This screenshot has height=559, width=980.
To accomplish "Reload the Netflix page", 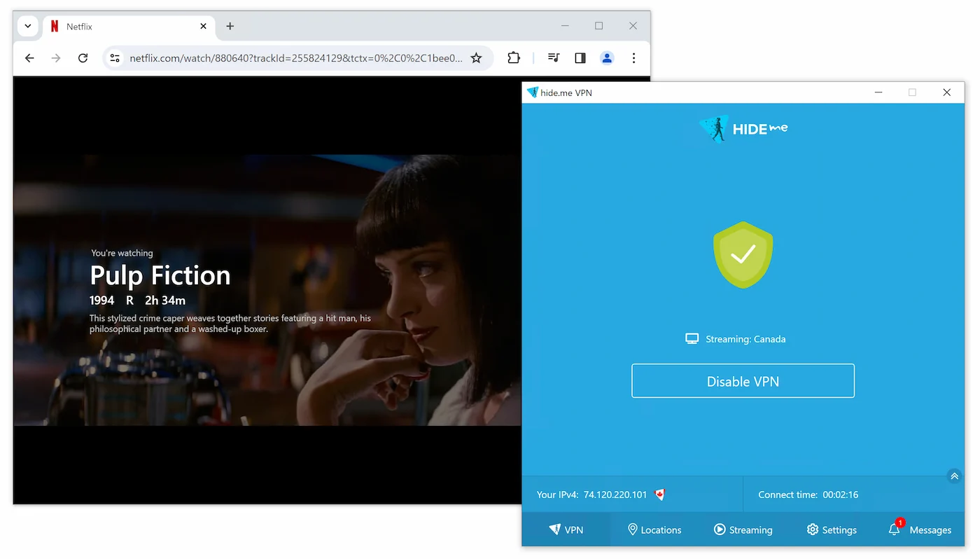I will [x=83, y=58].
